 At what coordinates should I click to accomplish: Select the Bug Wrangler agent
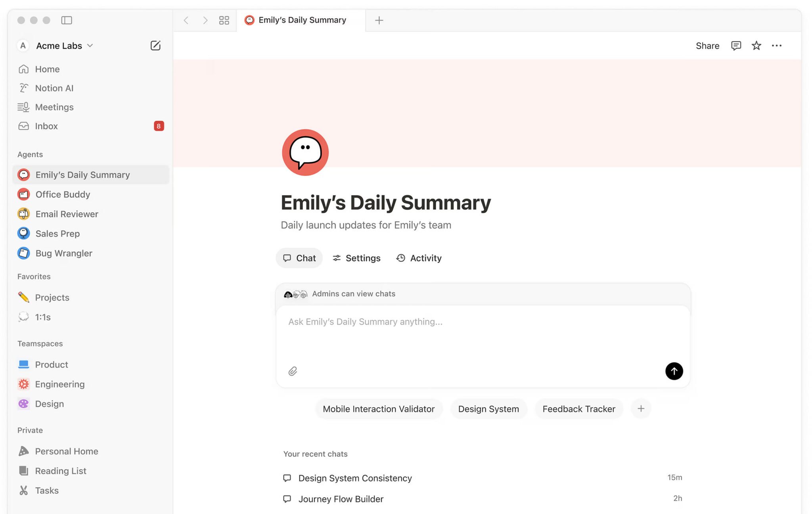(63, 253)
